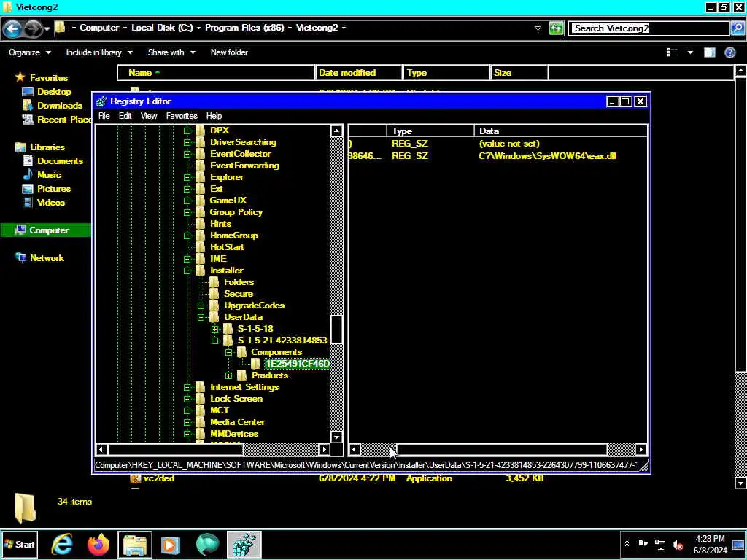The width and height of the screenshot is (747, 560).
Task: Select the 1E25491CF46D component key
Action: [x=298, y=364]
